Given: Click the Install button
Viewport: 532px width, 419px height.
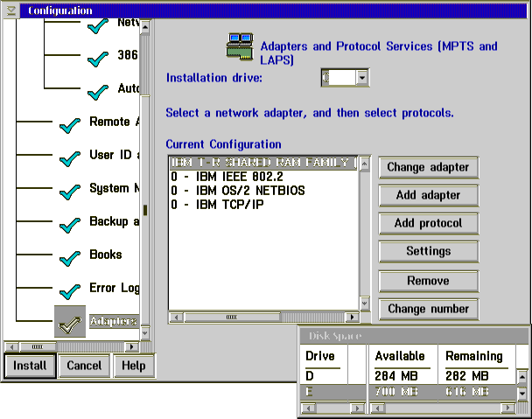Looking at the screenshot, I should click(30, 366).
